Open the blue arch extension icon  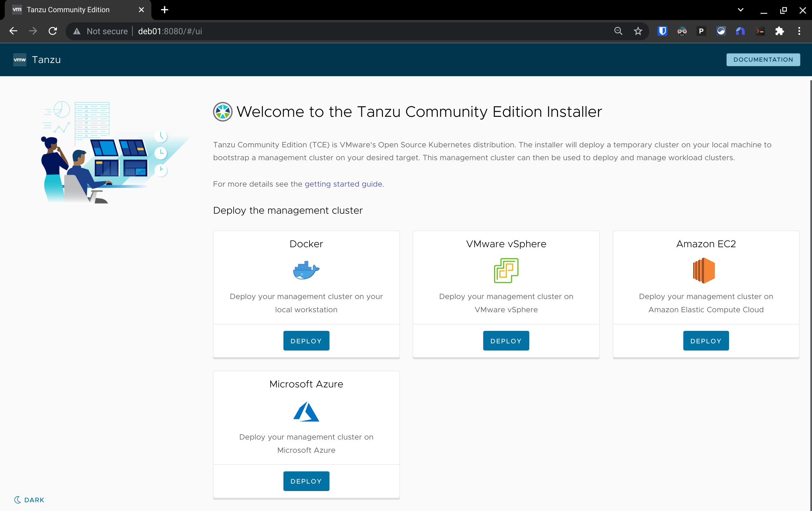(x=740, y=31)
